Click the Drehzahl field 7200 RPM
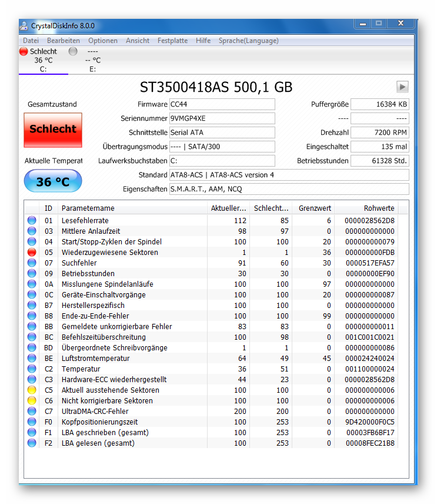 pos(380,132)
